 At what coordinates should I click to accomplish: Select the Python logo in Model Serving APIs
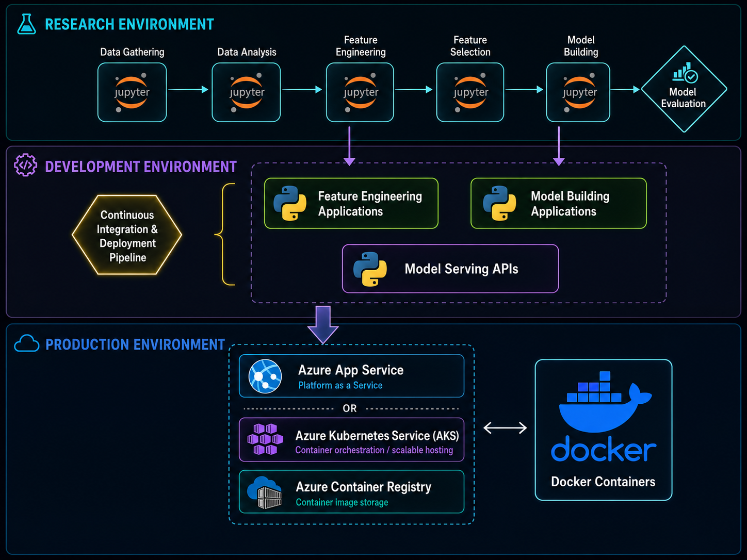[x=370, y=269]
